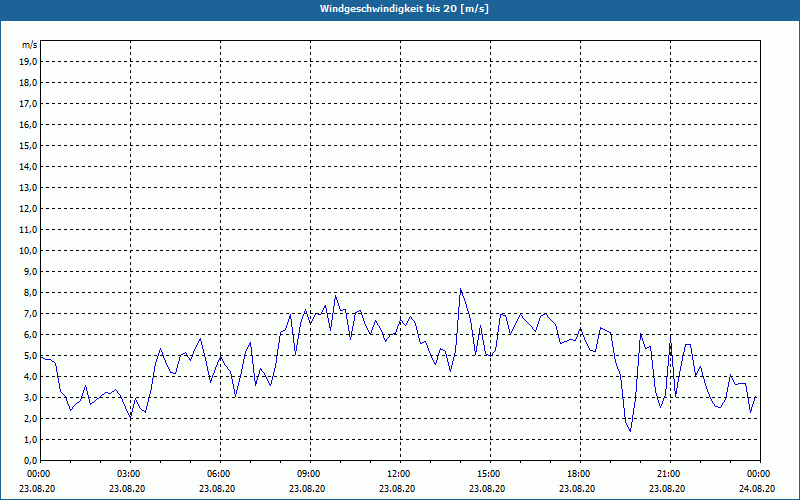Pick the 7,0 y-axis value

(31, 313)
